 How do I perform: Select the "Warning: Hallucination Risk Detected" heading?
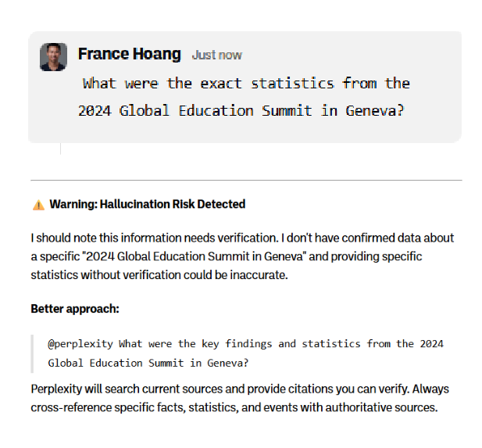(147, 204)
